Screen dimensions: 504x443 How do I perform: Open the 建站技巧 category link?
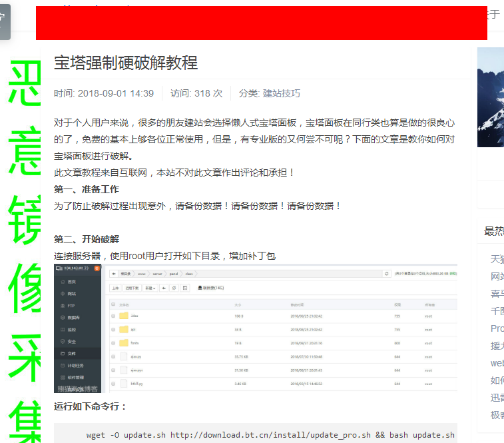281,93
